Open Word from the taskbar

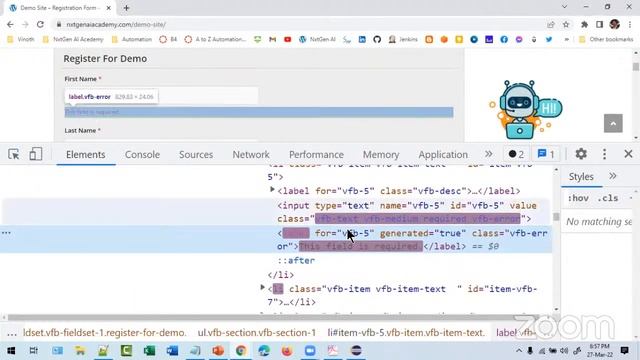(172, 351)
